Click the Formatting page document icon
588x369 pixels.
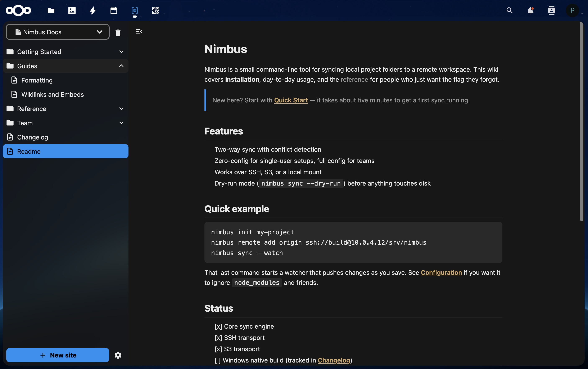[x=14, y=80]
